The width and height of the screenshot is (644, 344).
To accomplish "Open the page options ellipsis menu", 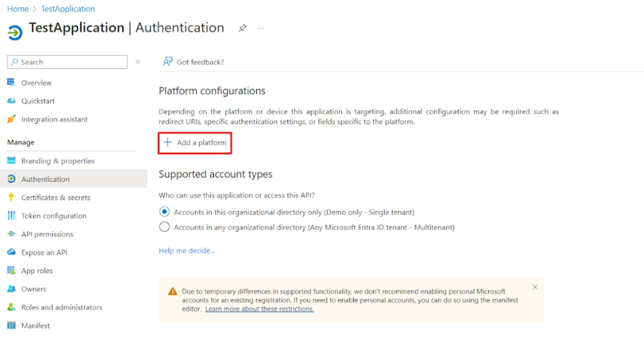I will coord(260,29).
